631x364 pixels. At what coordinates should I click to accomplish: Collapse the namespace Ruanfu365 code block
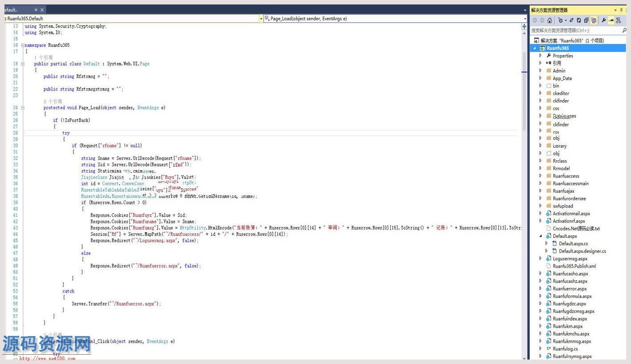pos(22,45)
